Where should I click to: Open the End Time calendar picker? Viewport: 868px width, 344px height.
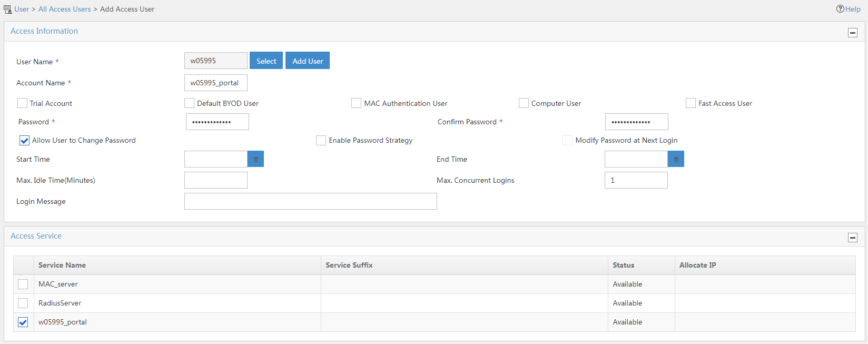[x=676, y=159]
